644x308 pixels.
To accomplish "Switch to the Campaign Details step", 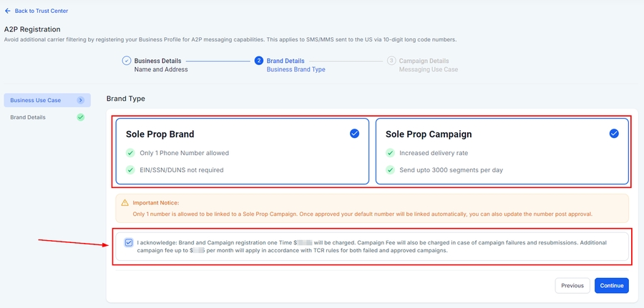I will click(424, 61).
